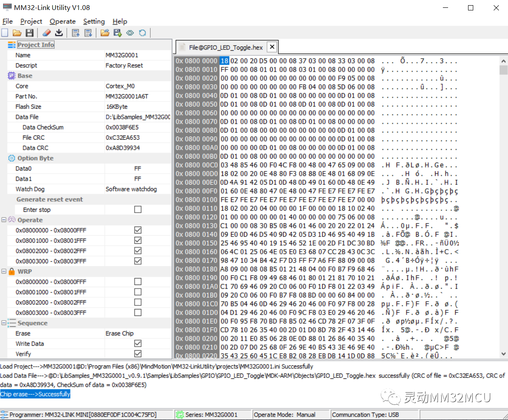Uncheck Operate range 0x08003000 - 0x08003FFF
508x420 pixels.
[138, 261]
